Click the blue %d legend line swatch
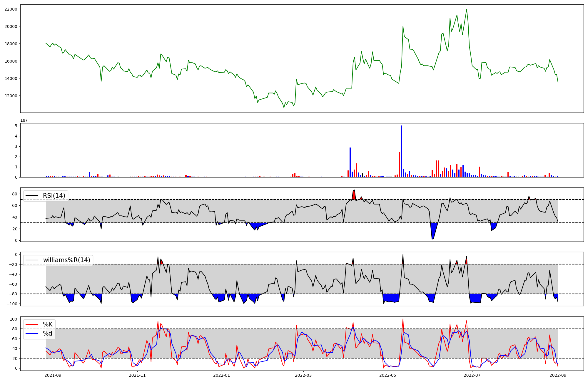Image resolution: width=588 pixels, height=382 pixels. [32, 334]
